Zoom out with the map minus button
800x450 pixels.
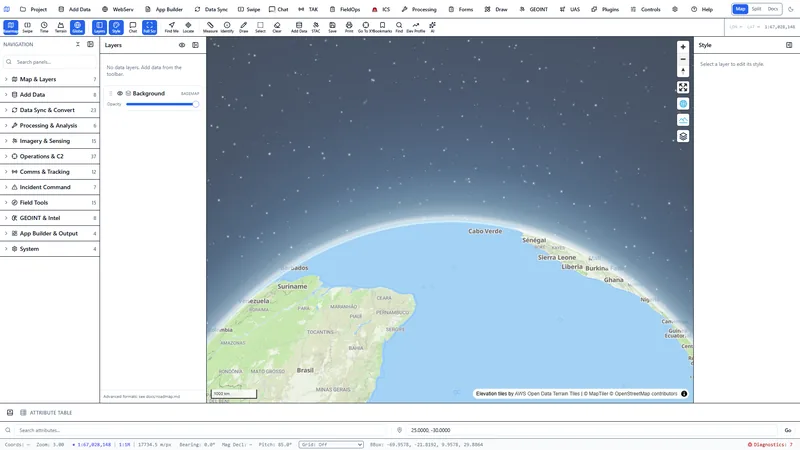(x=683, y=59)
